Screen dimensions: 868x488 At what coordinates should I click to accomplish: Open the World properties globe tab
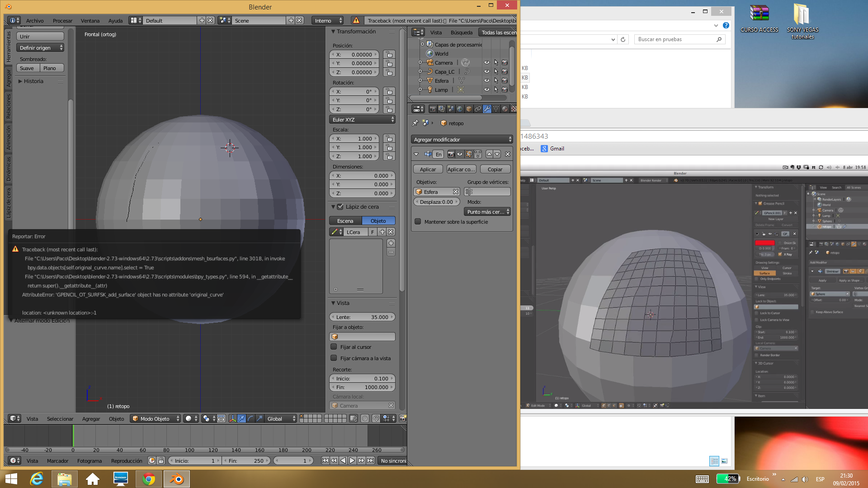(460, 109)
